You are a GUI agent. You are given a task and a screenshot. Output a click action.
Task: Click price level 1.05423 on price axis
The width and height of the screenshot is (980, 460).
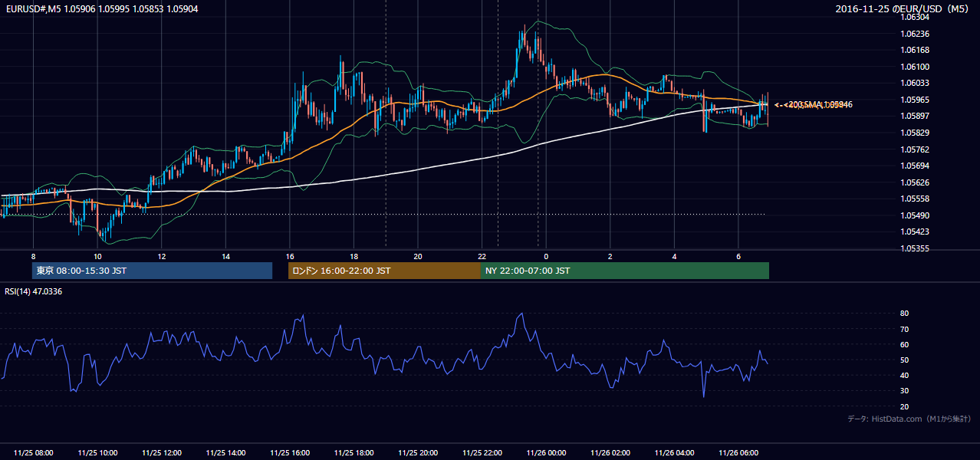pyautogui.click(x=916, y=232)
